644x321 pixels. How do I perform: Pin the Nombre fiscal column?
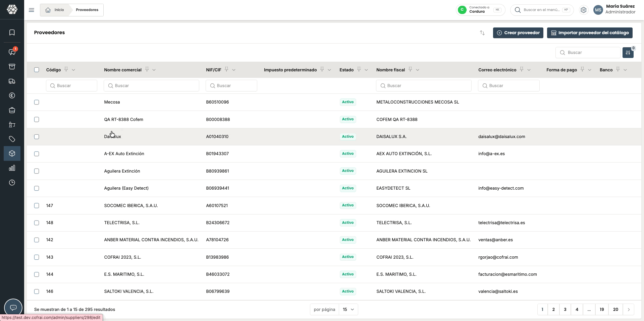click(410, 69)
